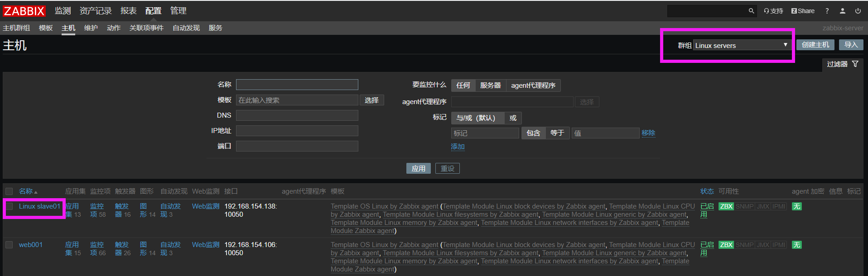Focus the top global search box
Screen dimensions: 868x276
[707, 11]
